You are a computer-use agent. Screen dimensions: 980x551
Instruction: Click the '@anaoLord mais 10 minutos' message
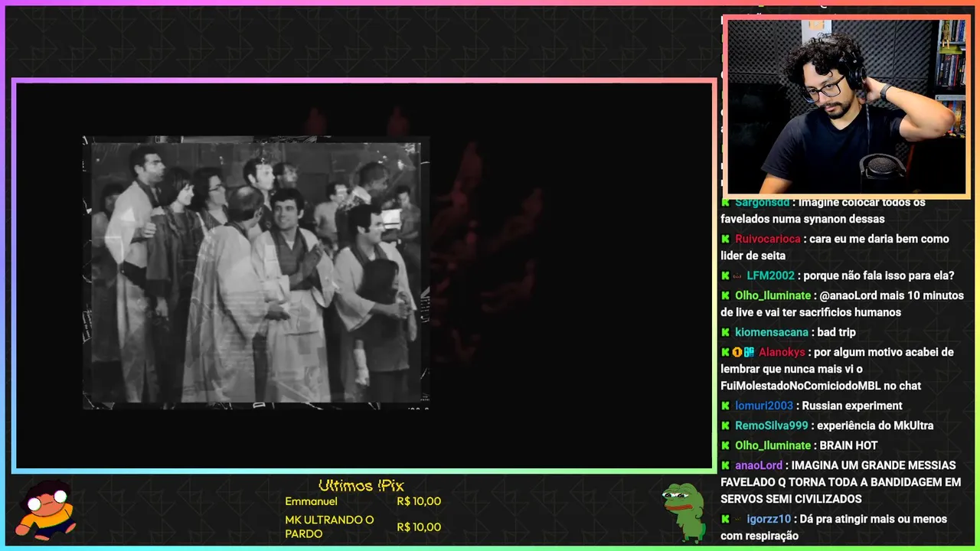[842, 304]
